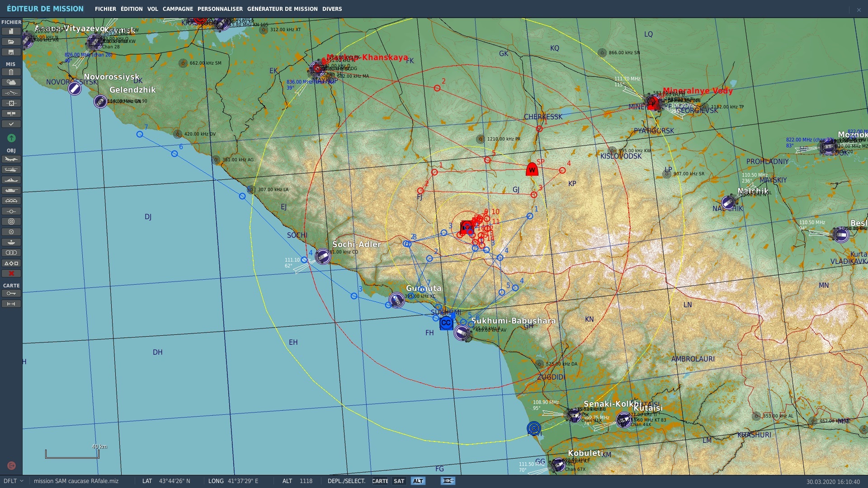Toggle the ALT map mode
The height and width of the screenshot is (488, 868).
click(418, 481)
